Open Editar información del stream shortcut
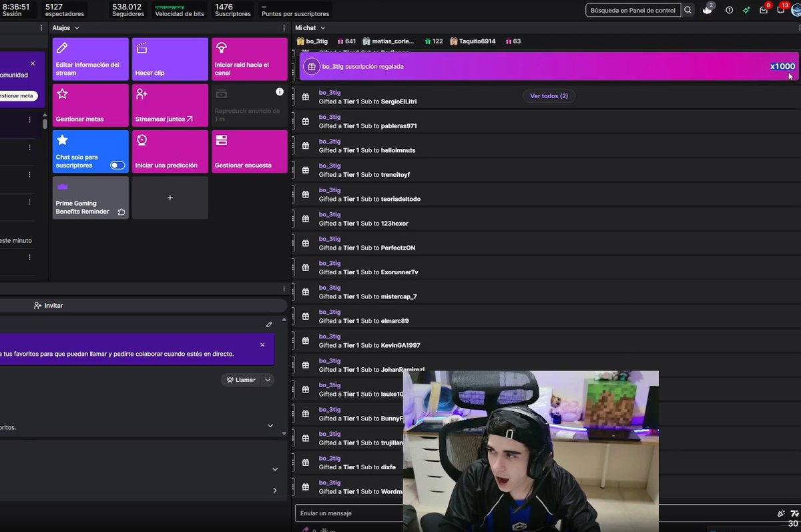 tap(91, 59)
